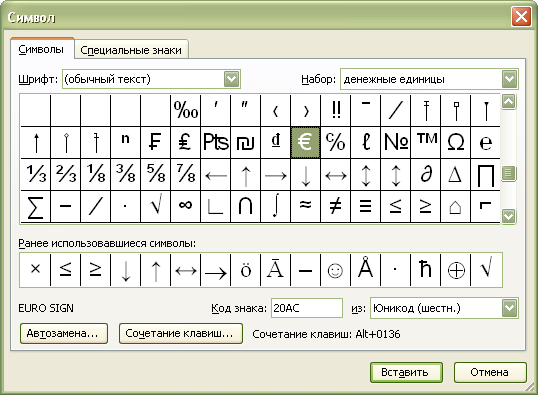538x395 pixels.
Task: Select Ā in recently used symbols
Action: pos(276,270)
